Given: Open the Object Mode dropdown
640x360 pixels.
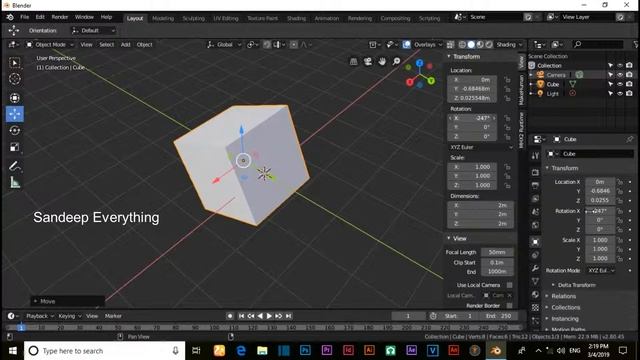Looking at the screenshot, I should pos(50,44).
